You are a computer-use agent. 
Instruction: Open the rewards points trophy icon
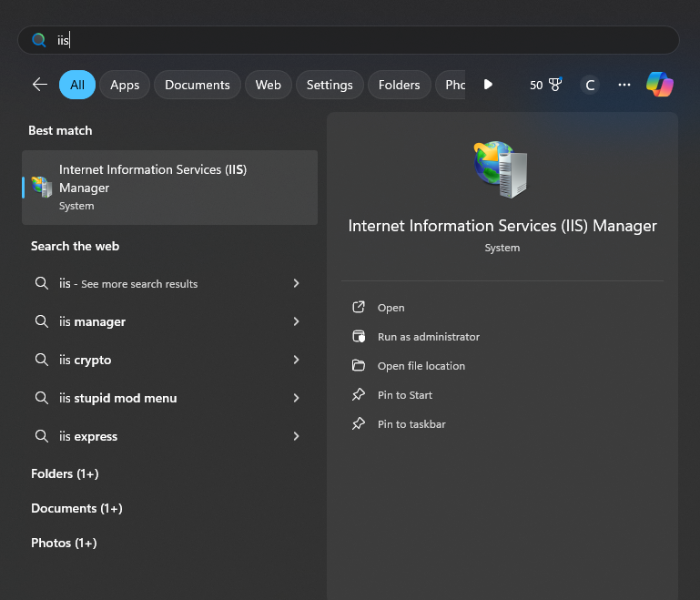555,85
